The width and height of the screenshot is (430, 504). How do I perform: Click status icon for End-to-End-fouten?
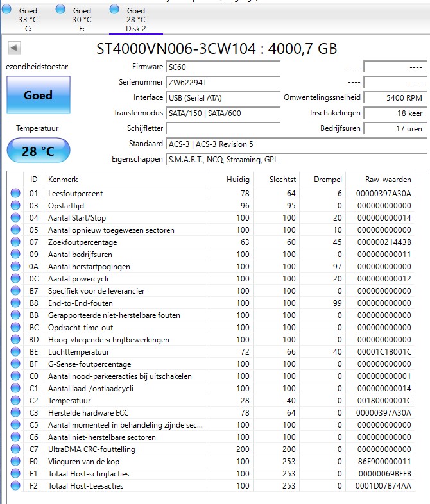pos(15,303)
